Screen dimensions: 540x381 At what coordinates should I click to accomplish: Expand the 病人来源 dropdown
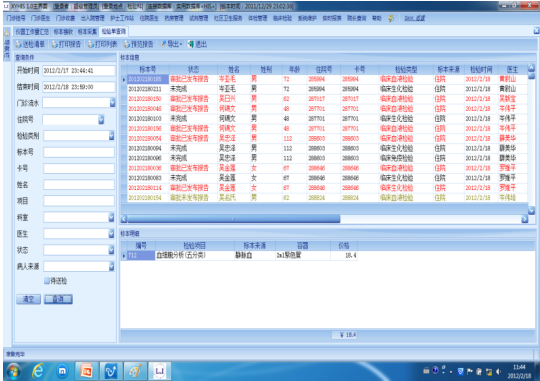(111, 266)
